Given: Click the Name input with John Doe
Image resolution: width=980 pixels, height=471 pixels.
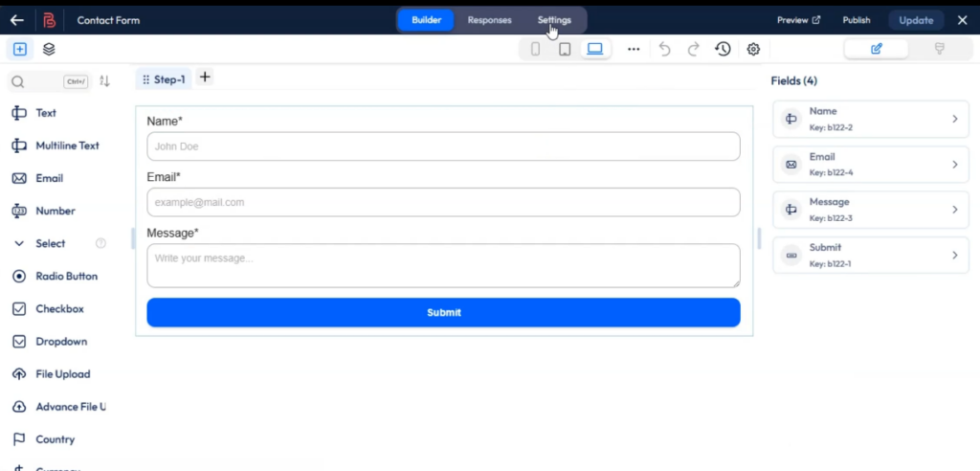Looking at the screenshot, I should tap(443, 146).
